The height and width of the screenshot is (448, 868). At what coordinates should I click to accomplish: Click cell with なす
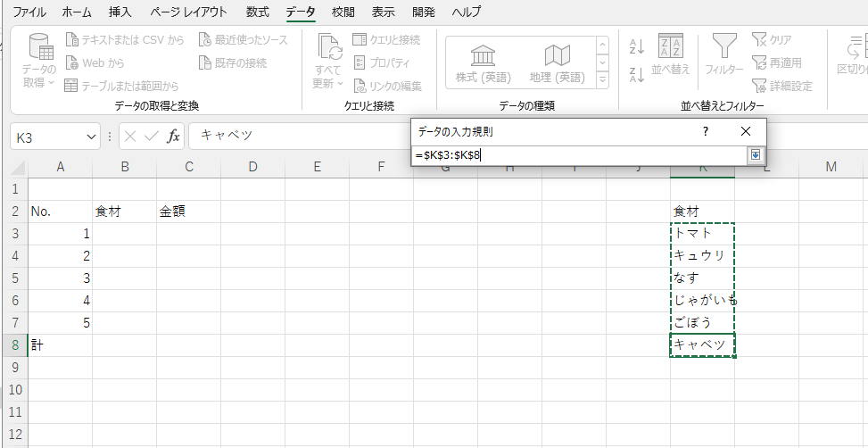pyautogui.click(x=702, y=278)
